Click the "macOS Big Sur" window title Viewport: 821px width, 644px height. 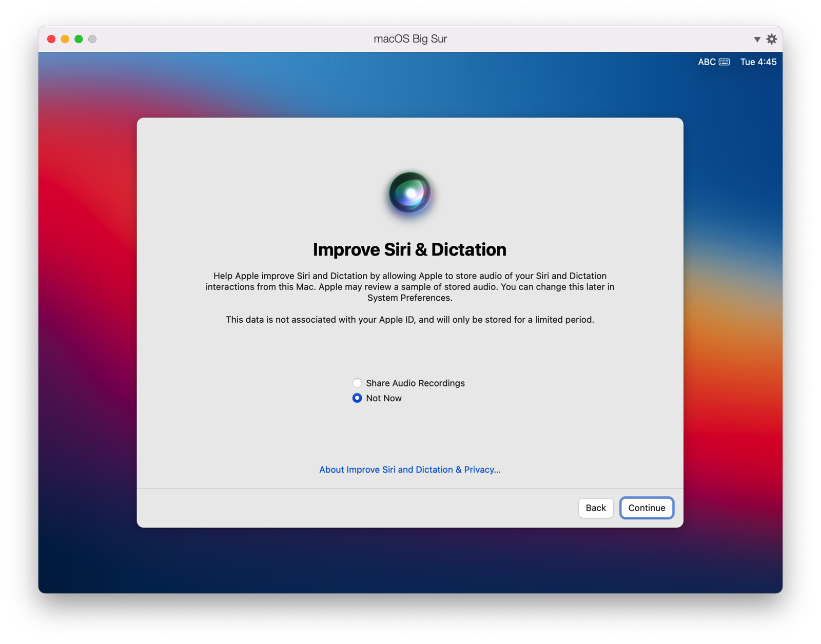409,38
